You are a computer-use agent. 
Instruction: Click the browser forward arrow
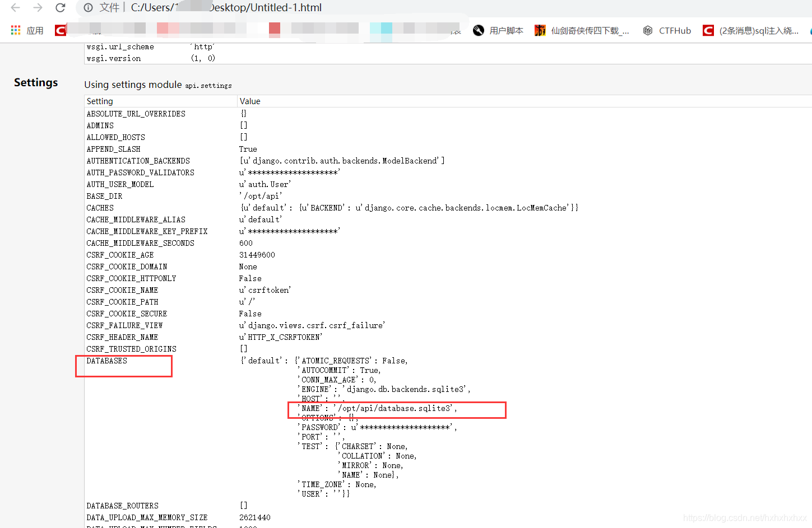tap(38, 8)
